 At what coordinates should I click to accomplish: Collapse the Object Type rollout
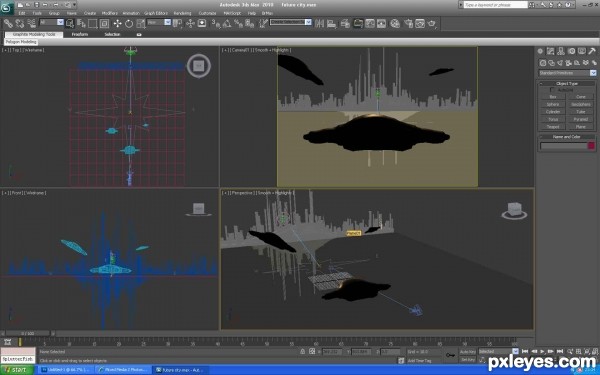coord(567,83)
